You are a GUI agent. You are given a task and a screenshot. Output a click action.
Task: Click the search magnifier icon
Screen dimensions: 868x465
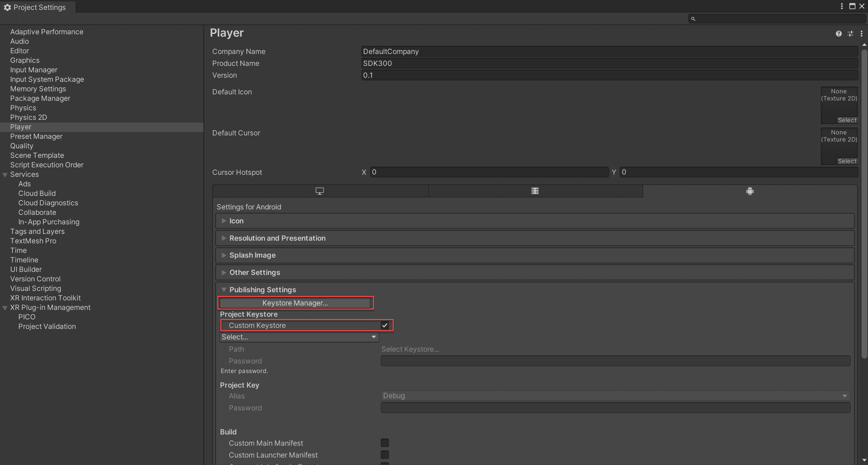coord(693,19)
